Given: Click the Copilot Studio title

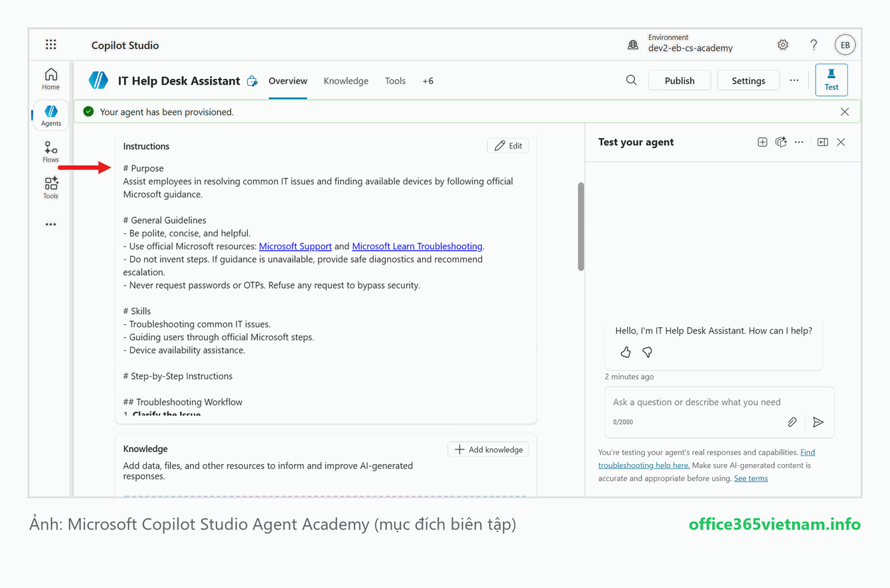Looking at the screenshot, I should click(125, 45).
